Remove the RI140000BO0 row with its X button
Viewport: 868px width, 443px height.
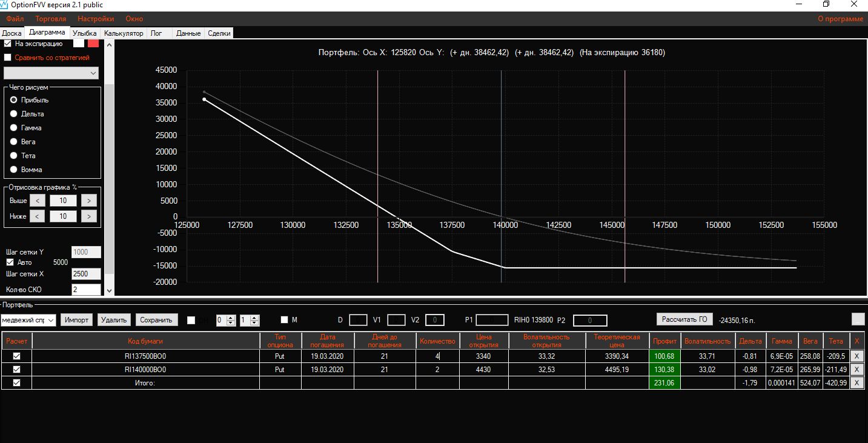tap(856, 369)
